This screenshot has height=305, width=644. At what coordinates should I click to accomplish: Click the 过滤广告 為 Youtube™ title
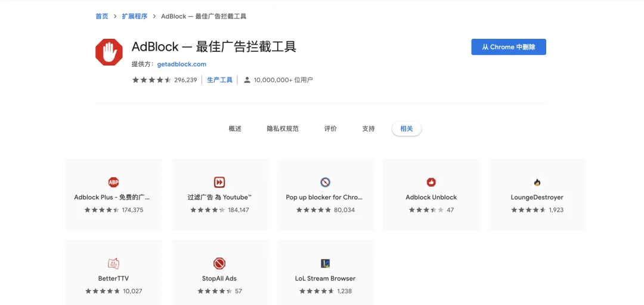219,197
